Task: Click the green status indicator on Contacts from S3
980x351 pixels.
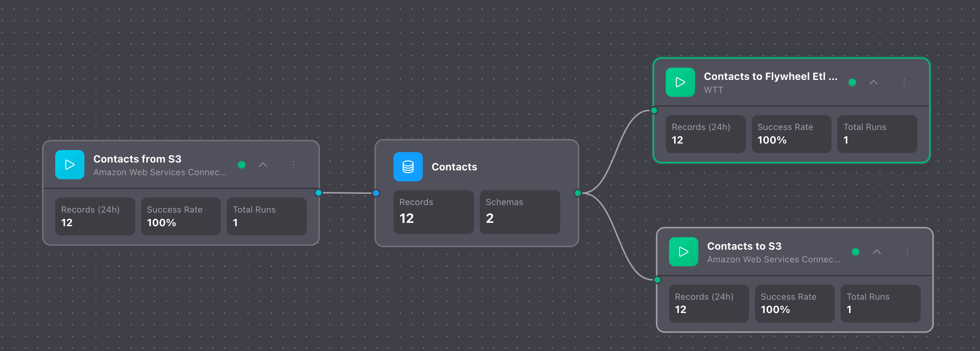Action: pyautogui.click(x=242, y=165)
